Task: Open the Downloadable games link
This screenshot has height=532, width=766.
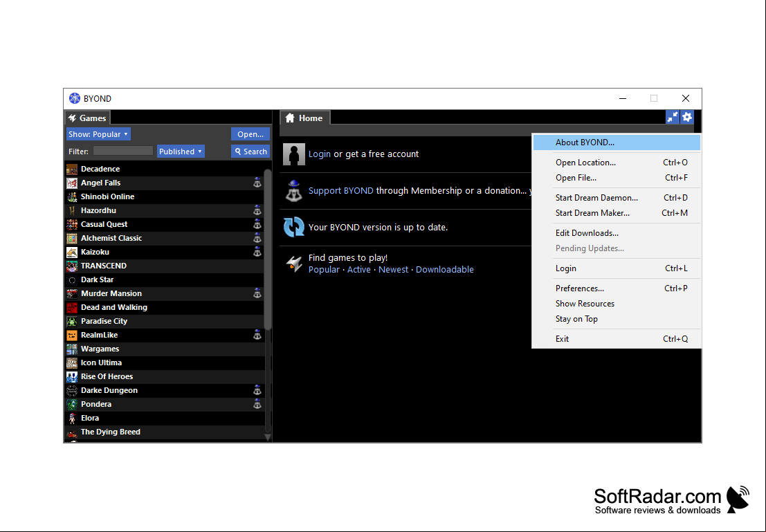Action: [x=444, y=270]
